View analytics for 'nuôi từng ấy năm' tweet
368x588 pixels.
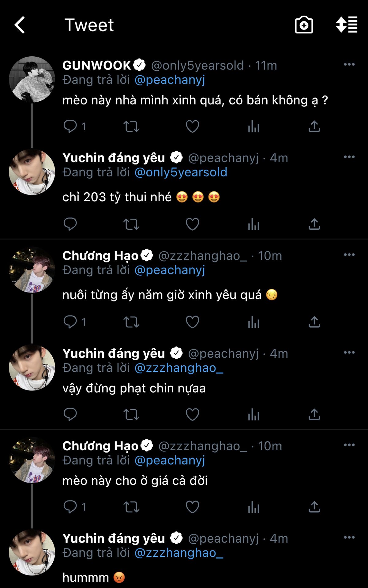click(x=253, y=322)
